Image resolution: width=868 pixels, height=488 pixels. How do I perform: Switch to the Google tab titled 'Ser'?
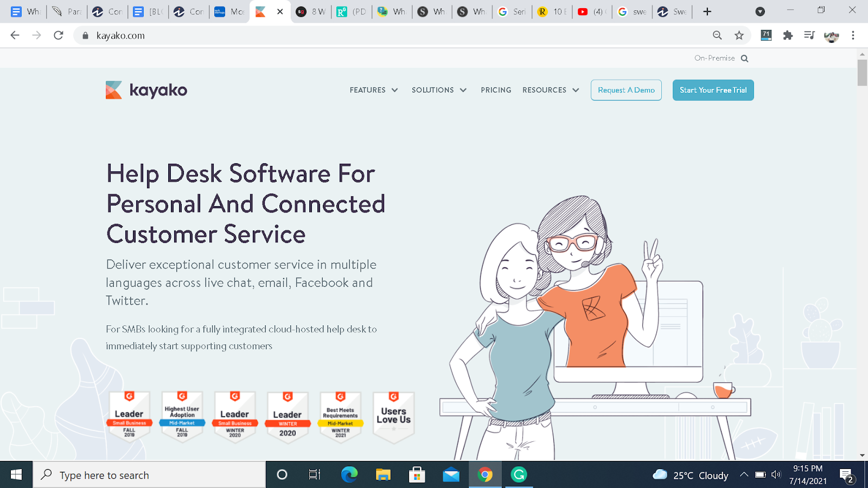(512, 11)
